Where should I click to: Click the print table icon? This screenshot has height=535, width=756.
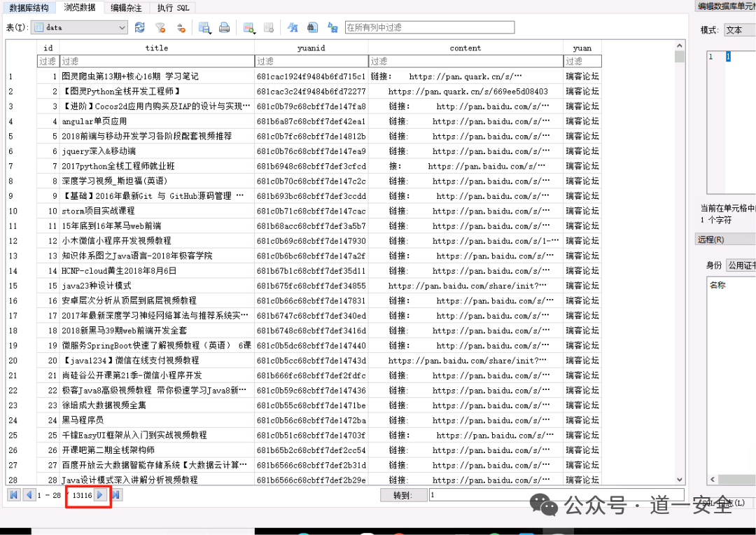(x=224, y=27)
